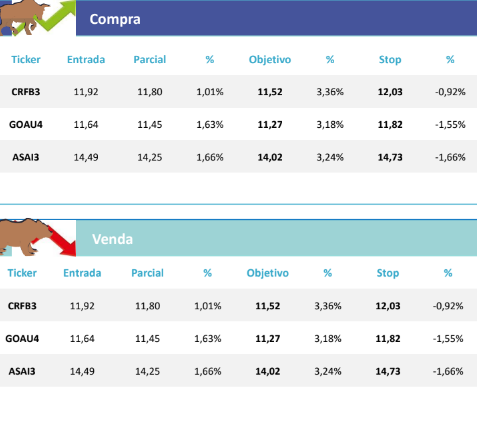477x422 pixels.
Task: Click entry value 11,64 in the Compra table
Action: pos(86,124)
